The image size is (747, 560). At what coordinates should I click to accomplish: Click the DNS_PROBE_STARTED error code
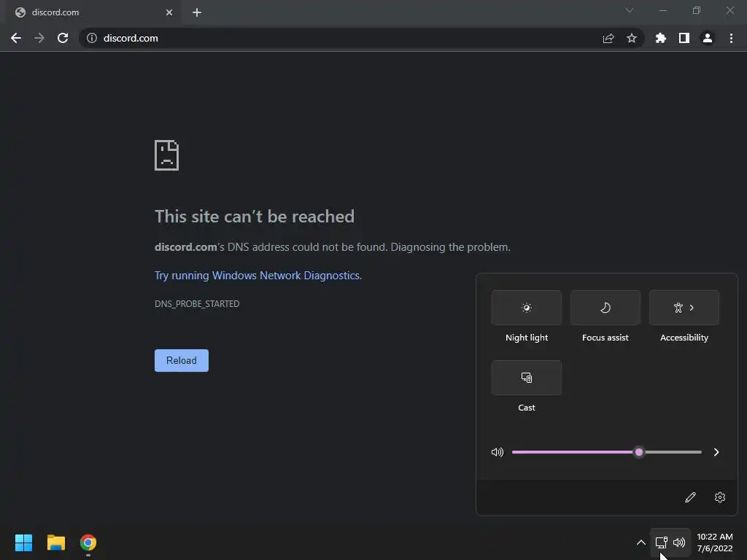pos(197,304)
